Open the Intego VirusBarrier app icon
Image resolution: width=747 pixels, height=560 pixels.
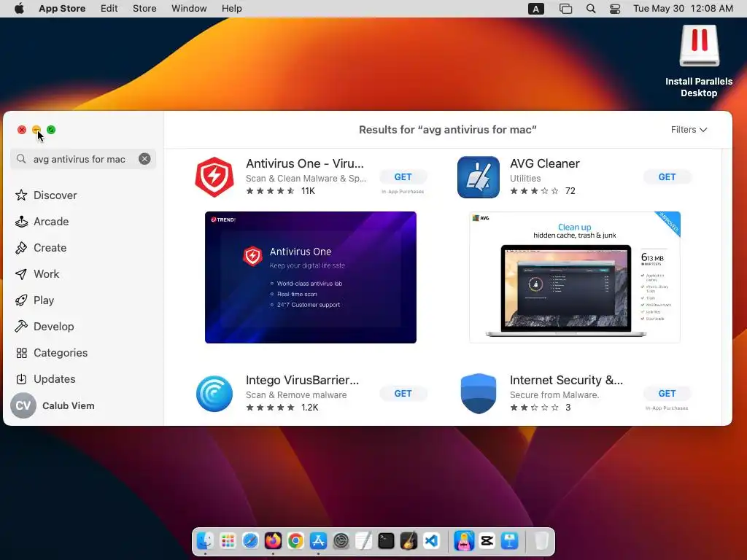pos(214,394)
